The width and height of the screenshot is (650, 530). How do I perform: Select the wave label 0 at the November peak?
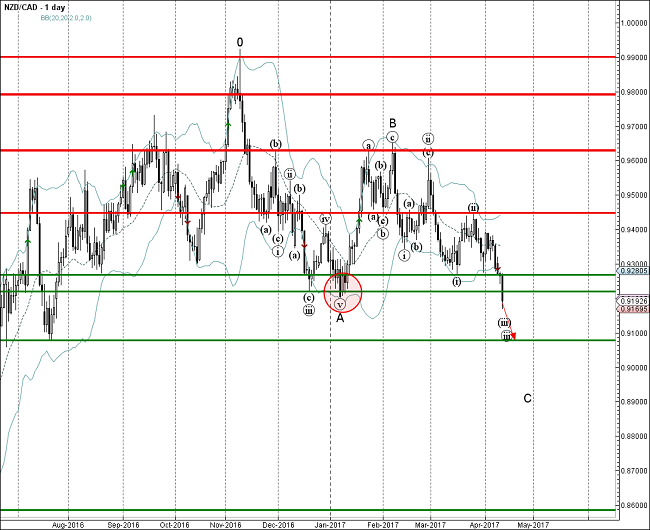click(x=240, y=42)
